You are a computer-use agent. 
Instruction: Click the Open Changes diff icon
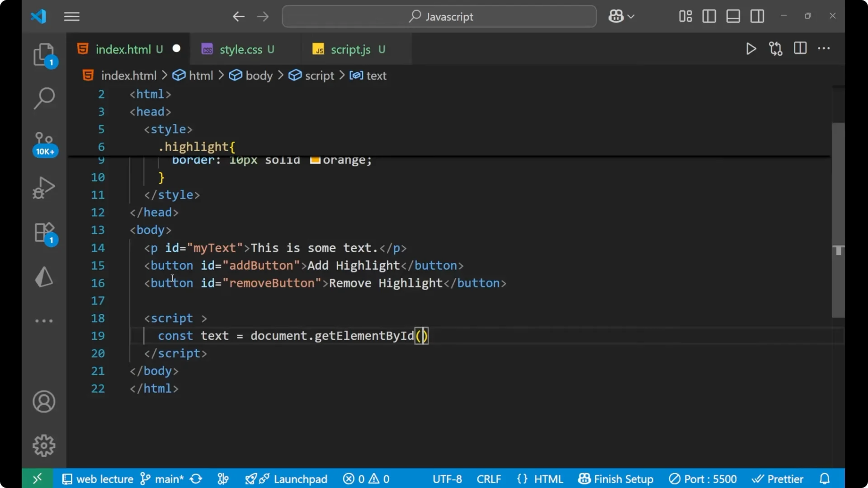pyautogui.click(x=775, y=49)
